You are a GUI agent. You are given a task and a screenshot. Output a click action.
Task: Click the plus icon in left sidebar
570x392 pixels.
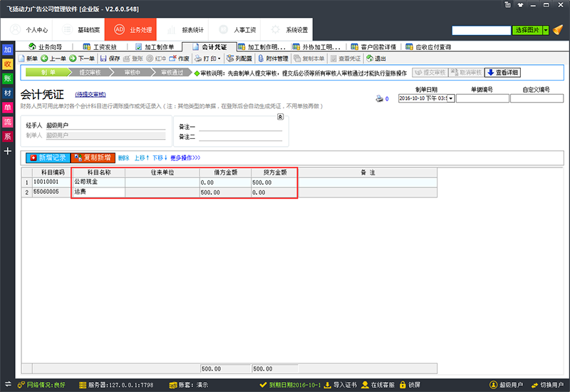[x=8, y=151]
